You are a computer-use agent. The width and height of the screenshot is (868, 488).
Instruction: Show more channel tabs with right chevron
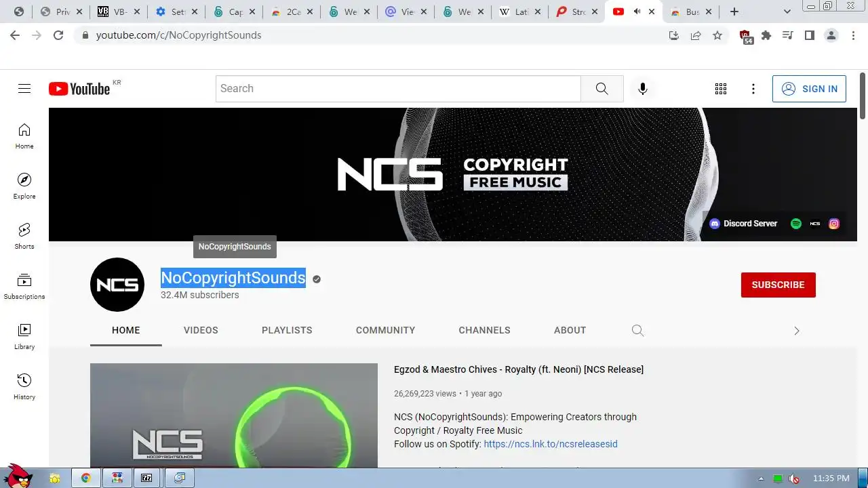coord(797,331)
